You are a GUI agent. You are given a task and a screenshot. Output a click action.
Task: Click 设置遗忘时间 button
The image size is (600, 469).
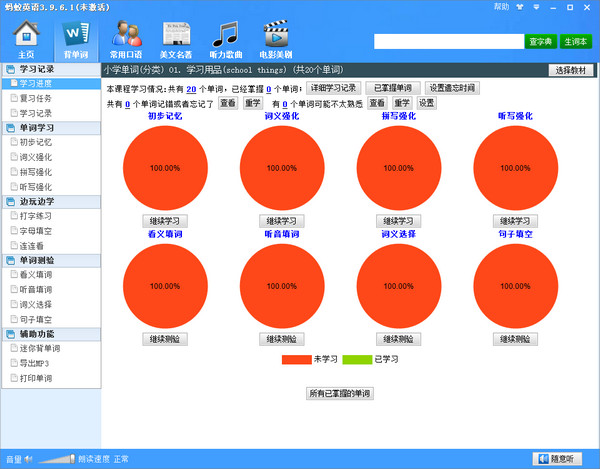tap(452, 88)
